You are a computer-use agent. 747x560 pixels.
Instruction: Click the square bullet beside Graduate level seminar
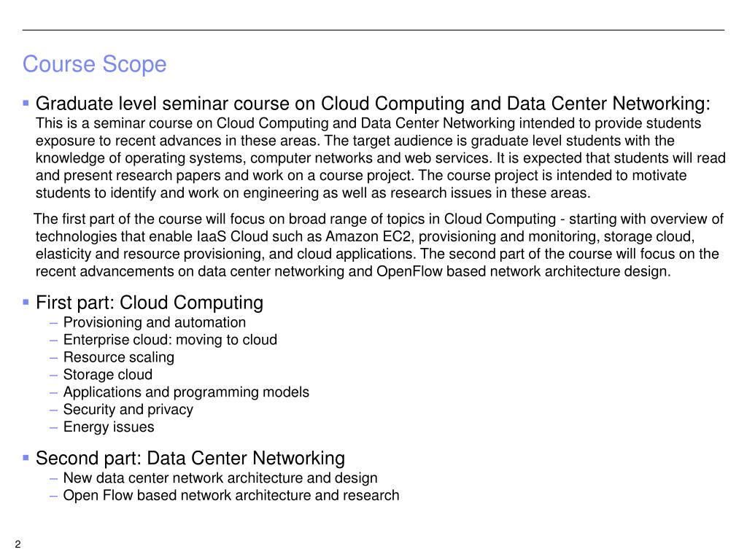coord(26,102)
